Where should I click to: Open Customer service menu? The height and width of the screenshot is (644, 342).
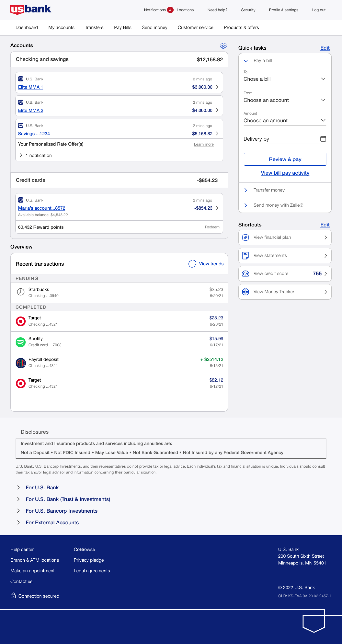195,27
